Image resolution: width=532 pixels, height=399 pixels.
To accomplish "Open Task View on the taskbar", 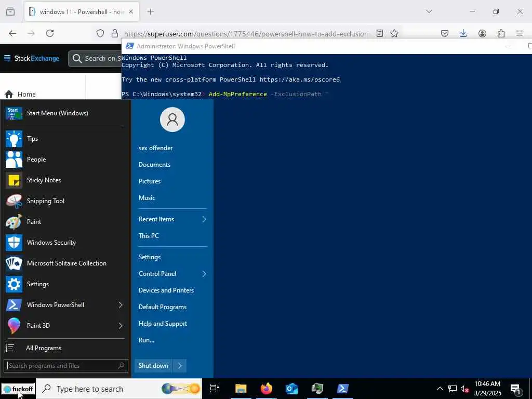I will click(215, 389).
